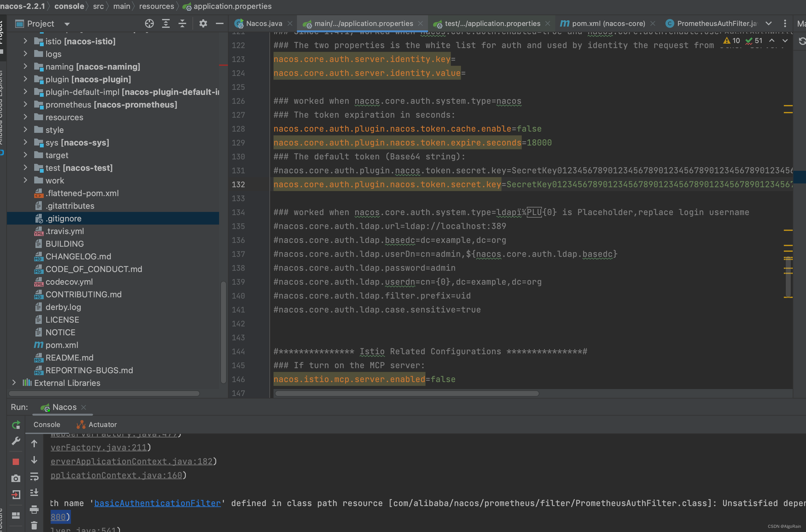The image size is (806, 532).
Task: Open the Project view dropdown arrow
Action: [67, 24]
